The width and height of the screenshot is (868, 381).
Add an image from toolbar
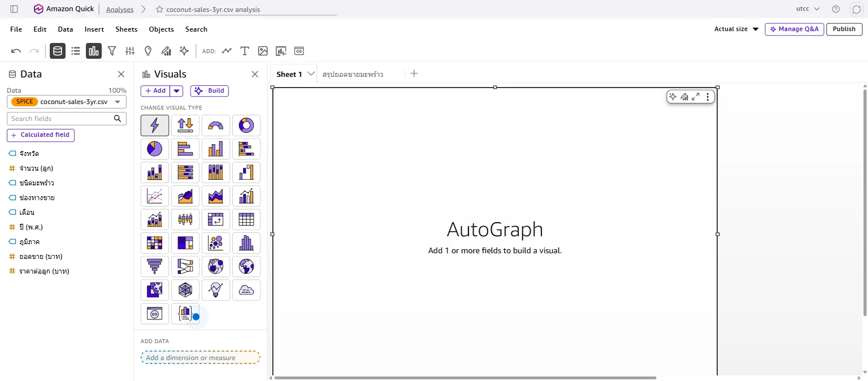263,51
